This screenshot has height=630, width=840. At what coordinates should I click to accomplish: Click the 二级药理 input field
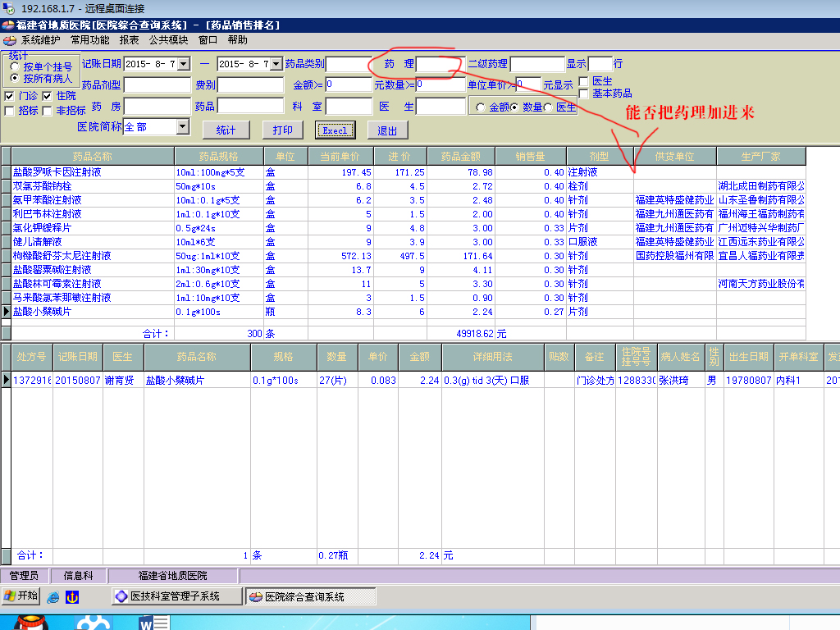pyautogui.click(x=537, y=64)
